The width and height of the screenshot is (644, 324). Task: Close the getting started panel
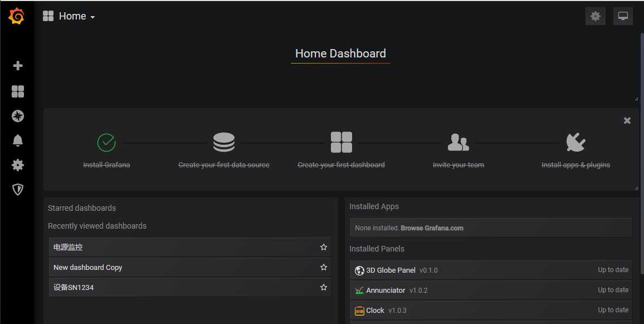pyautogui.click(x=627, y=120)
